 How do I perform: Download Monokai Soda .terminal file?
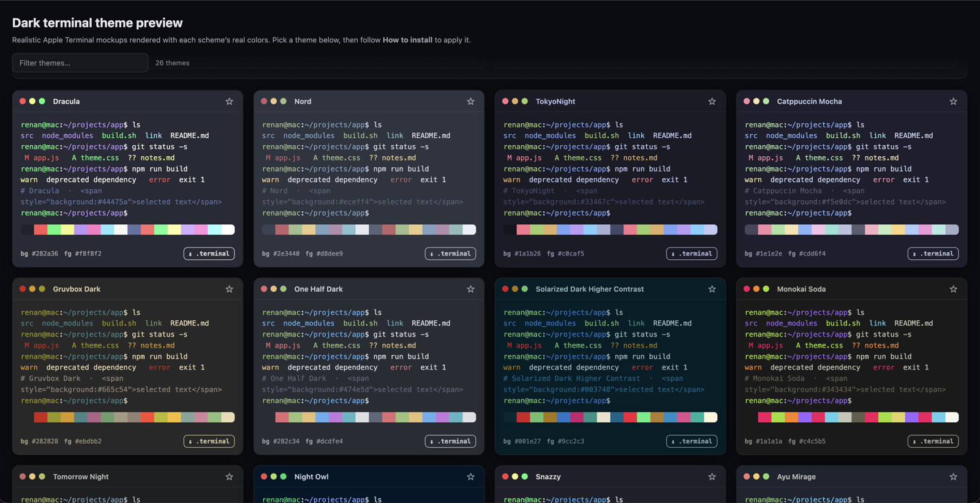[x=933, y=441]
